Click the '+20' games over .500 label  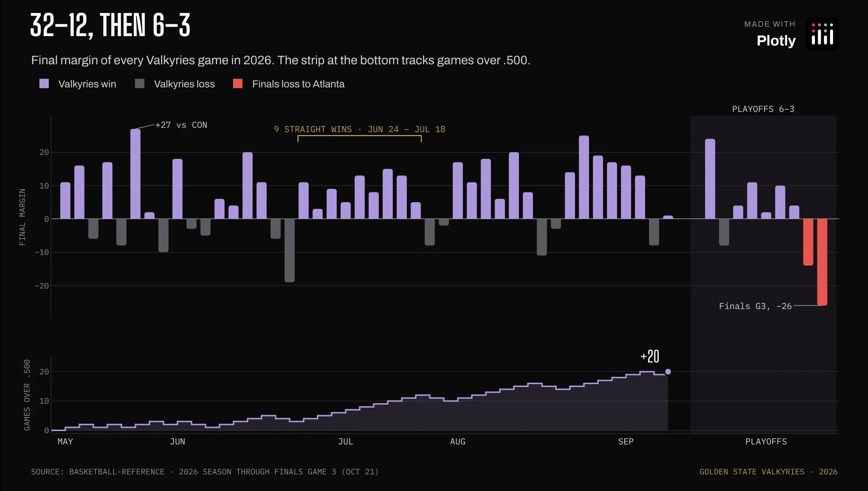point(650,357)
